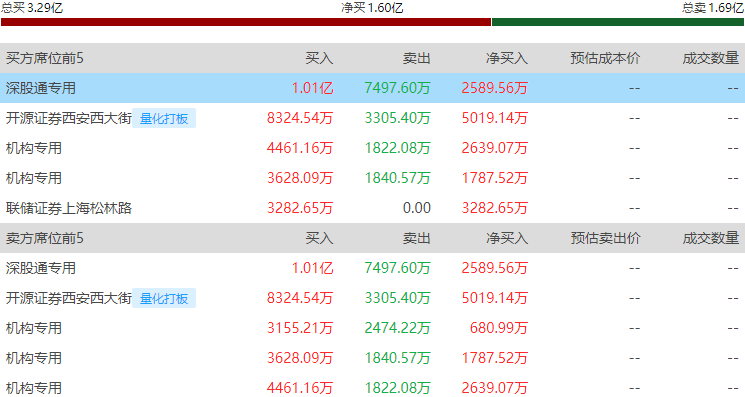Click 卖出 column header in 买方席位前5 table
This screenshot has width=745, height=397.
click(416, 58)
